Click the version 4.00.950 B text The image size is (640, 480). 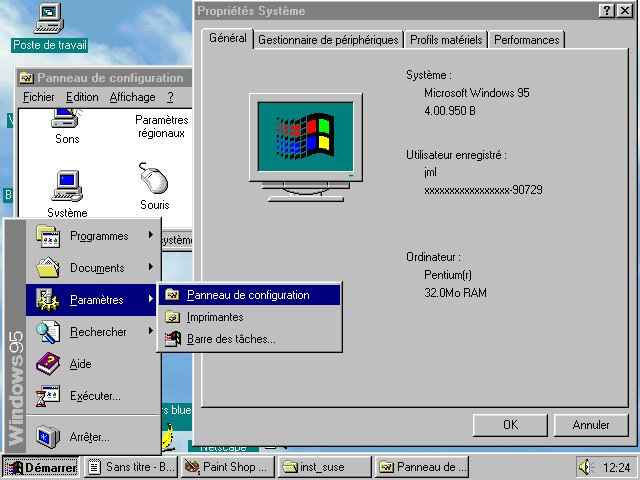(450, 111)
